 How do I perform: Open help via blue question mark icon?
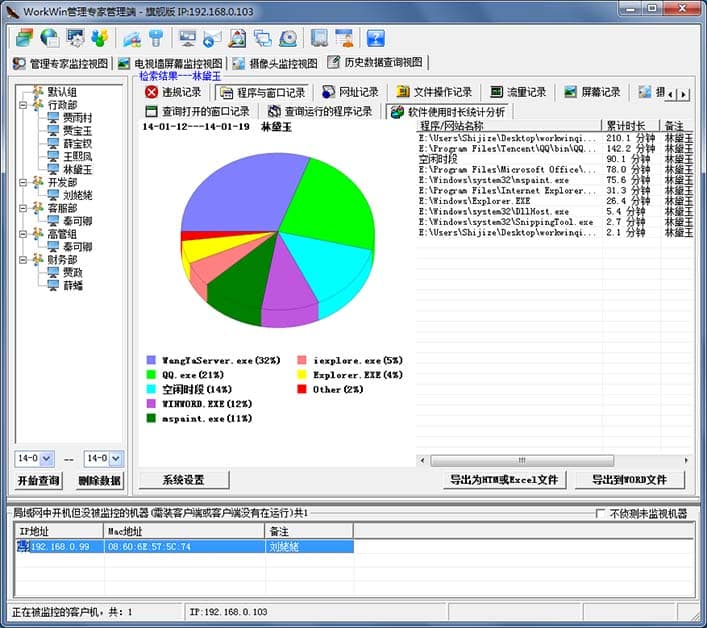pos(376,38)
